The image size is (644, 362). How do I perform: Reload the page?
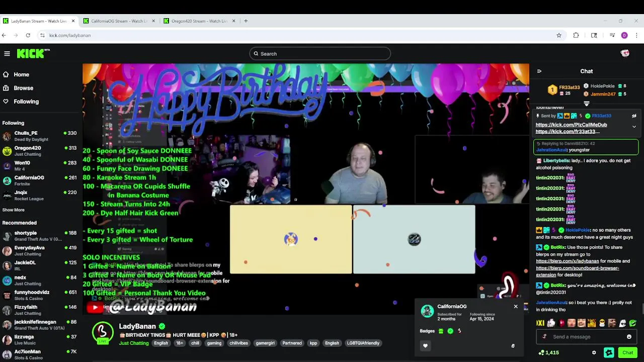[x=28, y=35]
